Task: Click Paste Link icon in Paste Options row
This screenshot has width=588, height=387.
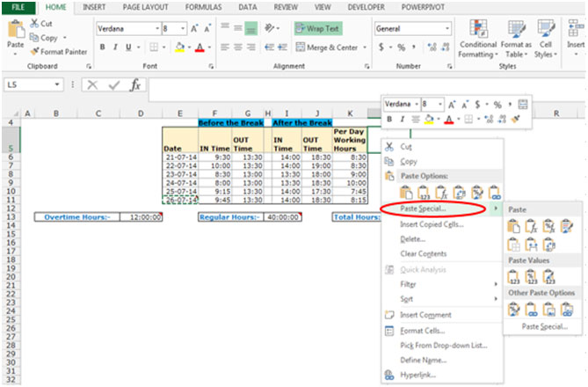Action: click(x=495, y=193)
